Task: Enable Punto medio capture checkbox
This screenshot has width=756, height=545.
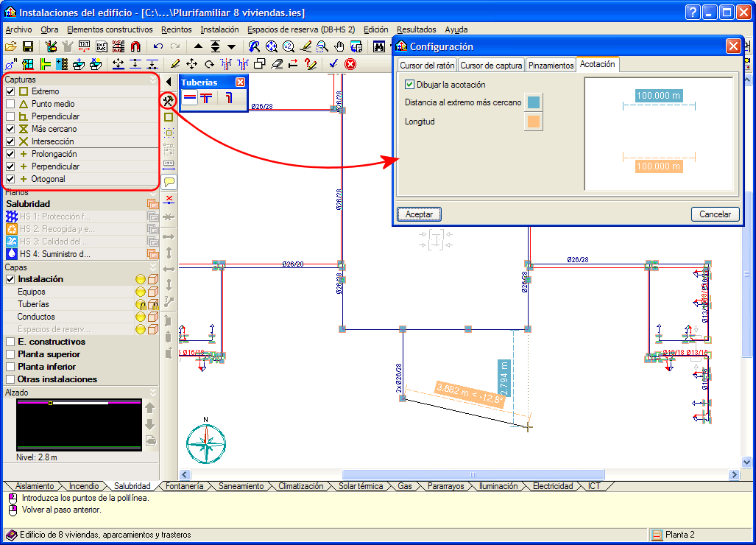Action: tap(10, 104)
